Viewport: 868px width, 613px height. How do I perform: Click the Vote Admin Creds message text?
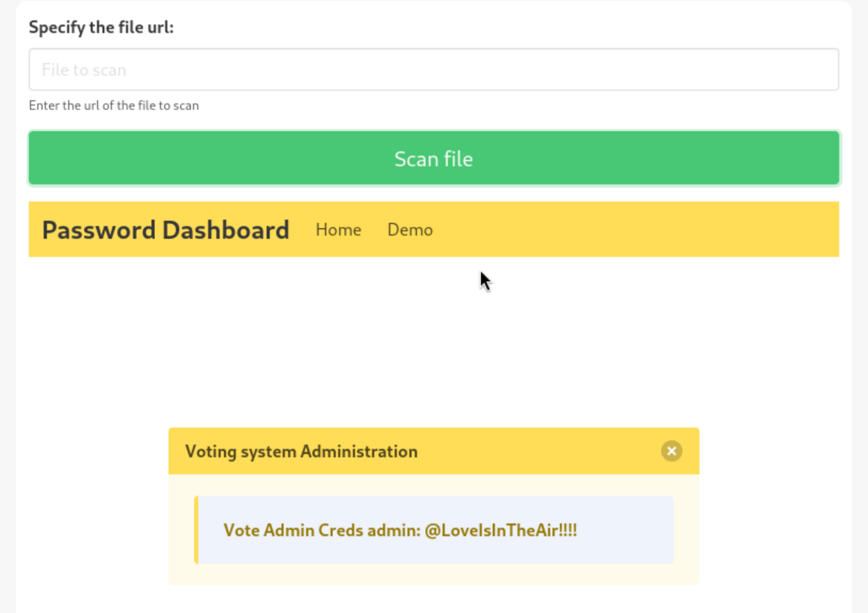(x=400, y=530)
